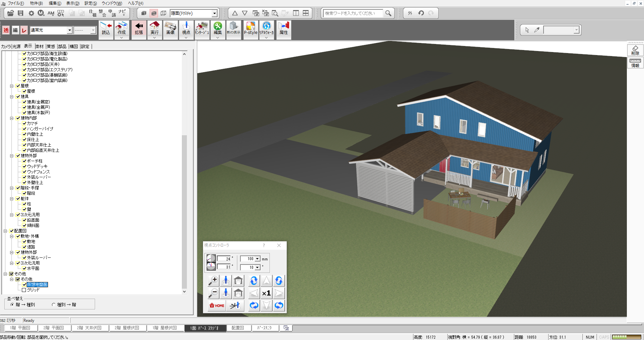
Task: Click the 情報 info icon on right
Action: coord(635,63)
